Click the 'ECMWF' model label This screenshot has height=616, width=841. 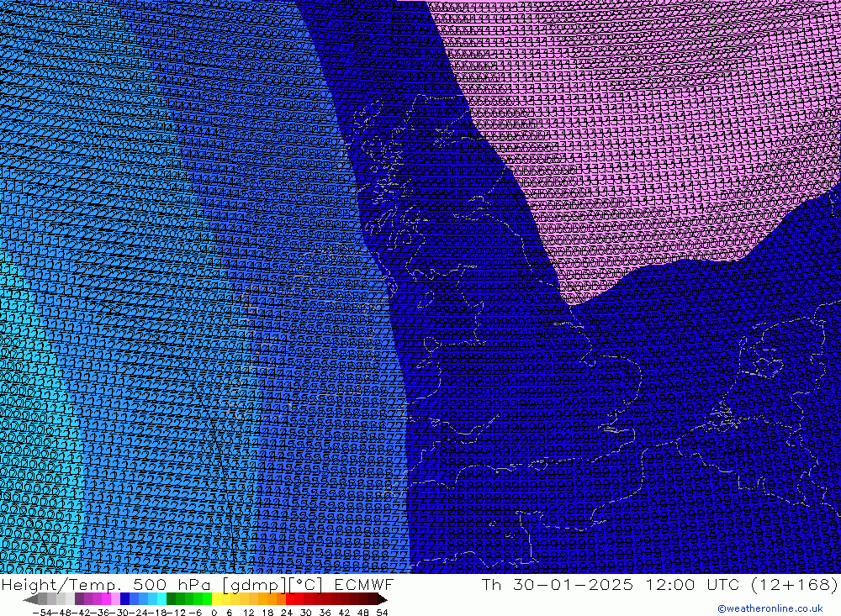pyautogui.click(x=364, y=584)
